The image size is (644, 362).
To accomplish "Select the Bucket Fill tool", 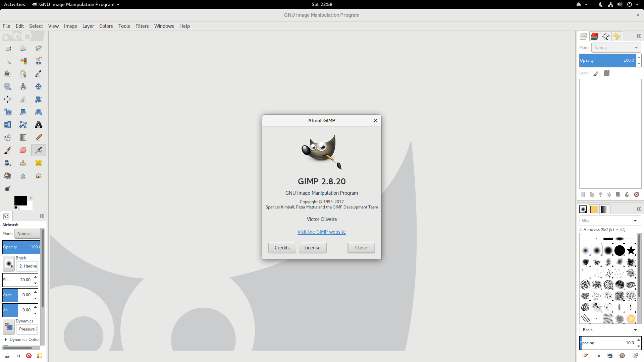I will [x=8, y=137].
